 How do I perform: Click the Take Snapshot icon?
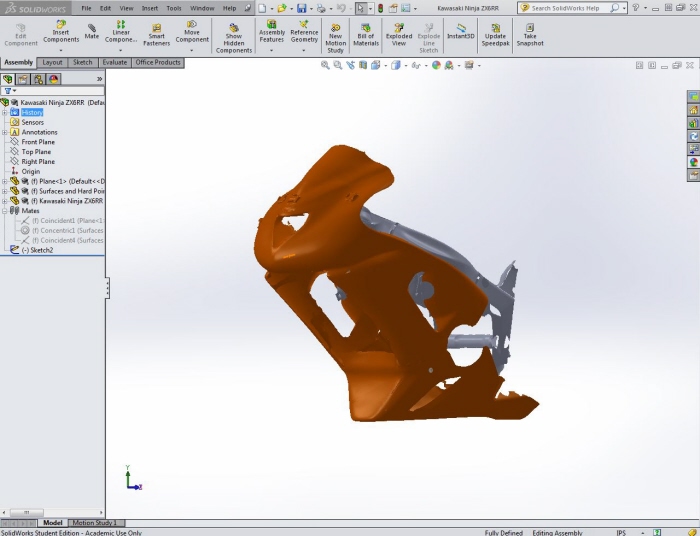[x=530, y=35]
